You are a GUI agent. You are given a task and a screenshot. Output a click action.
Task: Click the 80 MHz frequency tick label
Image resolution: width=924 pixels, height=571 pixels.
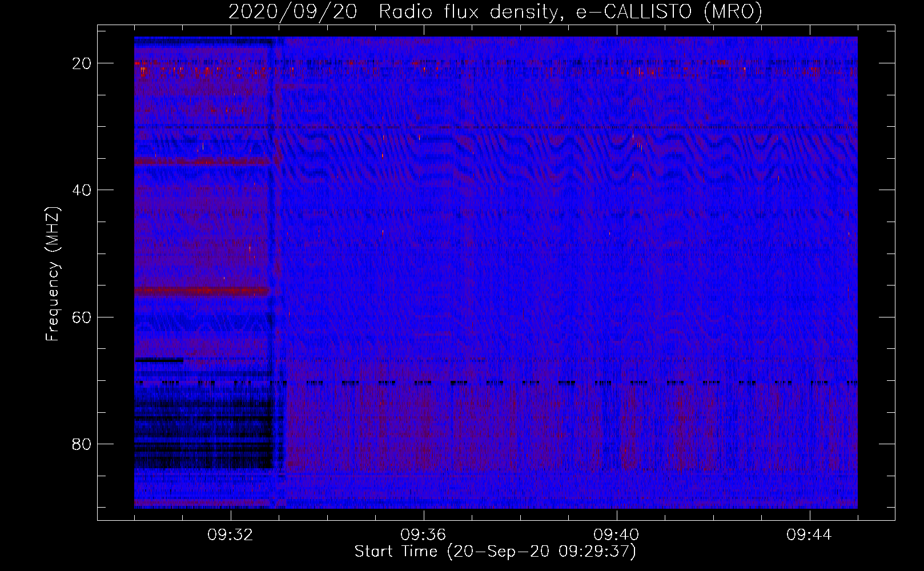82,444
